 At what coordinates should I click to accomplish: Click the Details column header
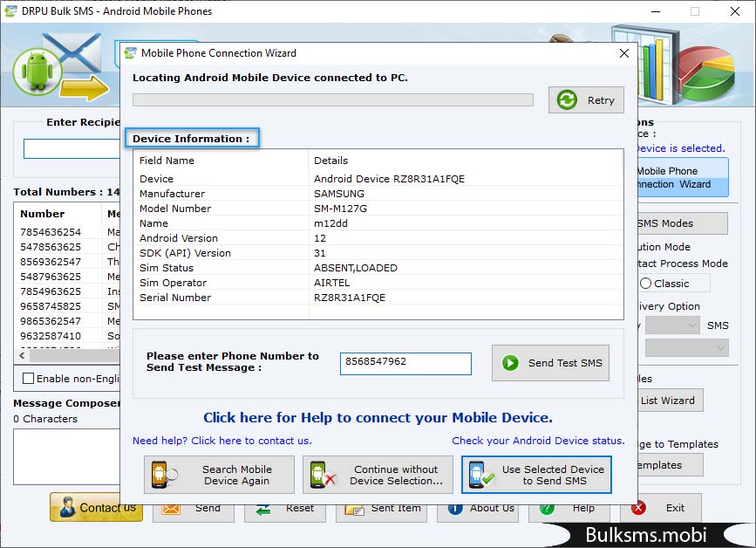coord(330,161)
